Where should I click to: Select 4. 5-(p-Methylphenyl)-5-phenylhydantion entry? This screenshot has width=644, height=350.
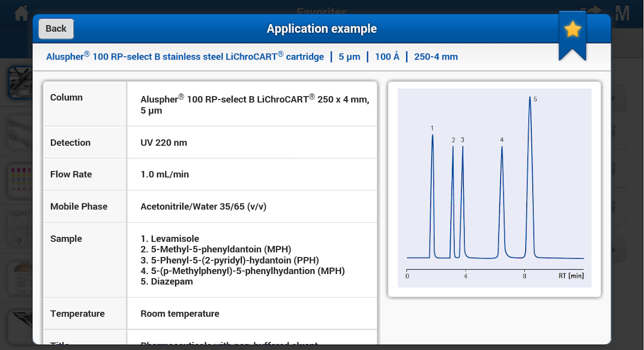click(x=242, y=271)
